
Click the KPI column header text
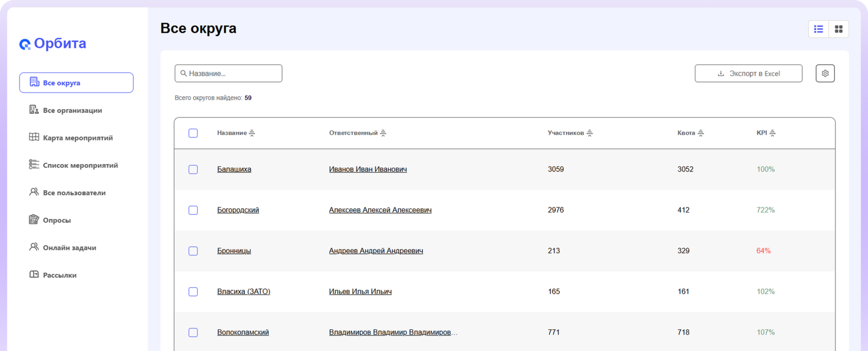click(762, 133)
